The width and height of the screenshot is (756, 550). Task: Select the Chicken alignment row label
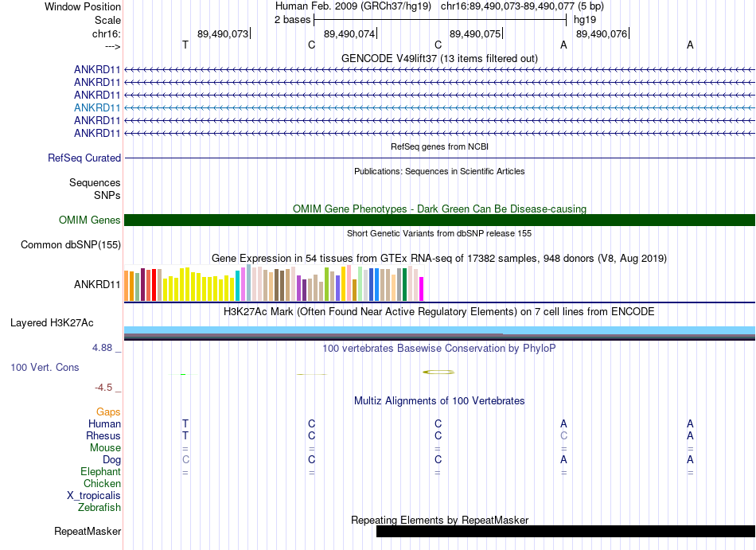click(102, 483)
